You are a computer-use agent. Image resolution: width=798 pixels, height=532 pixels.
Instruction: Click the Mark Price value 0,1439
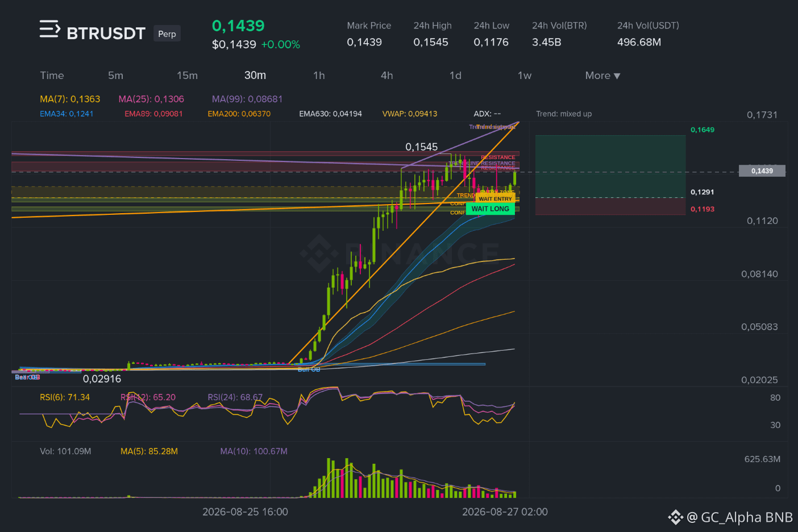[364, 42]
